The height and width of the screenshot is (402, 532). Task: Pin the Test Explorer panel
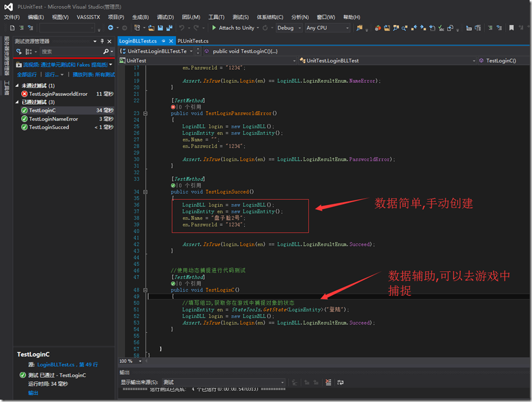[x=102, y=41]
